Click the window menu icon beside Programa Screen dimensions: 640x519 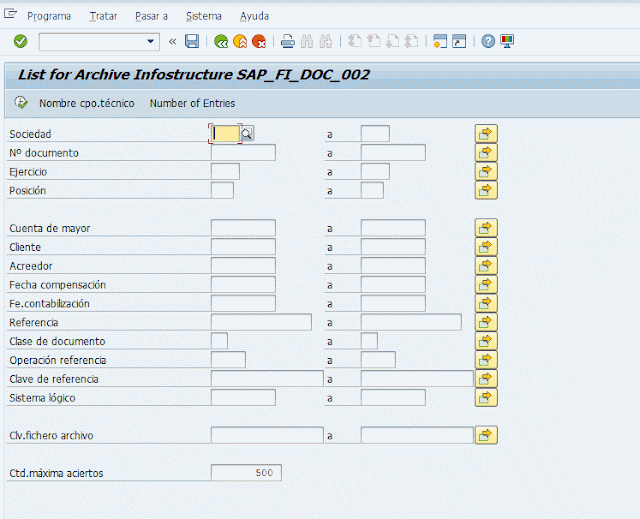(10, 15)
